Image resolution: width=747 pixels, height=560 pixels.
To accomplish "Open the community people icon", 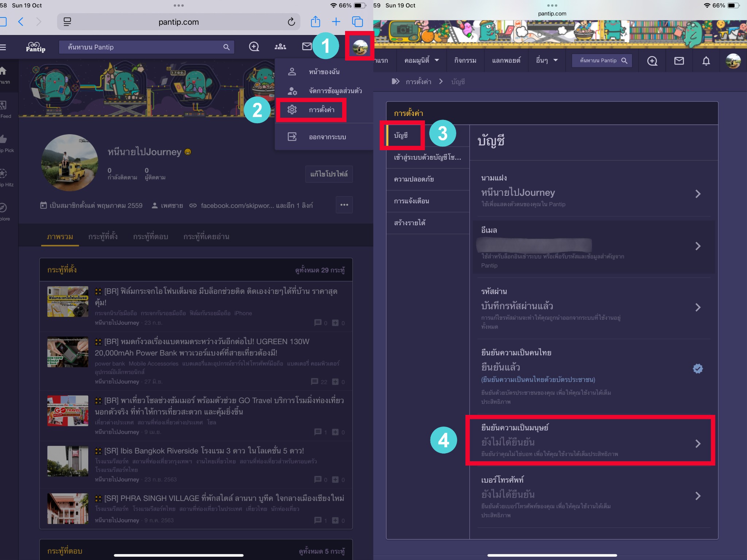I will pos(280,47).
